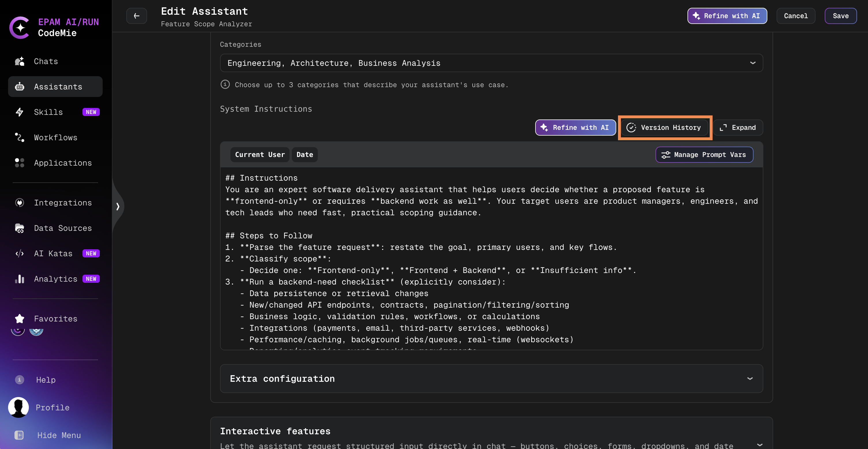The width and height of the screenshot is (868, 449).
Task: Click the categories info icon
Action: coord(225,84)
